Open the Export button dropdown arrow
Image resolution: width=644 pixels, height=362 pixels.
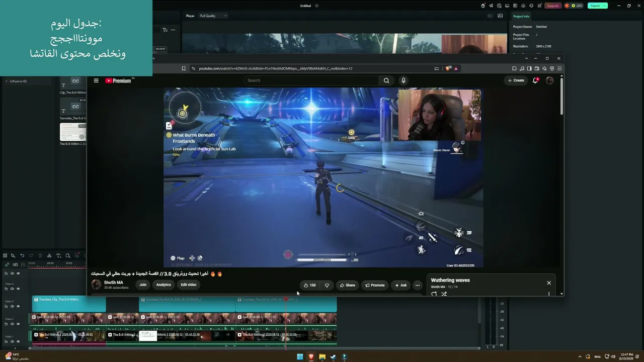pyautogui.click(x=605, y=6)
